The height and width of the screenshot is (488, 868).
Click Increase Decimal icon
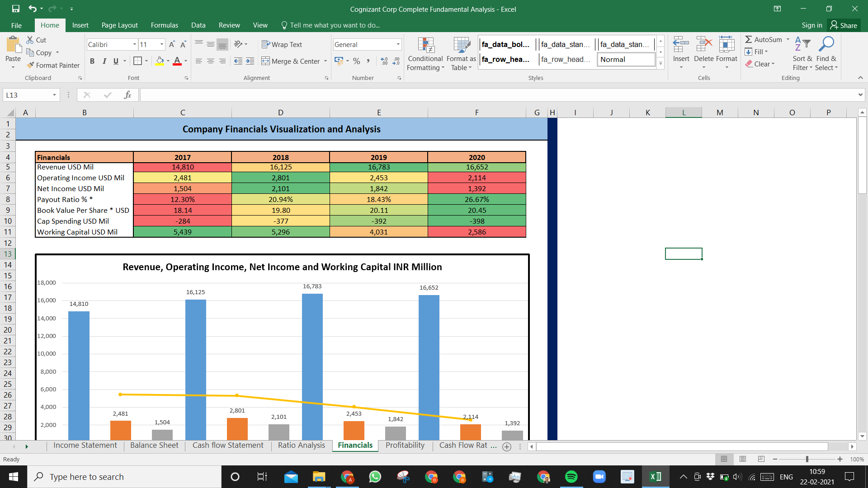click(x=384, y=61)
